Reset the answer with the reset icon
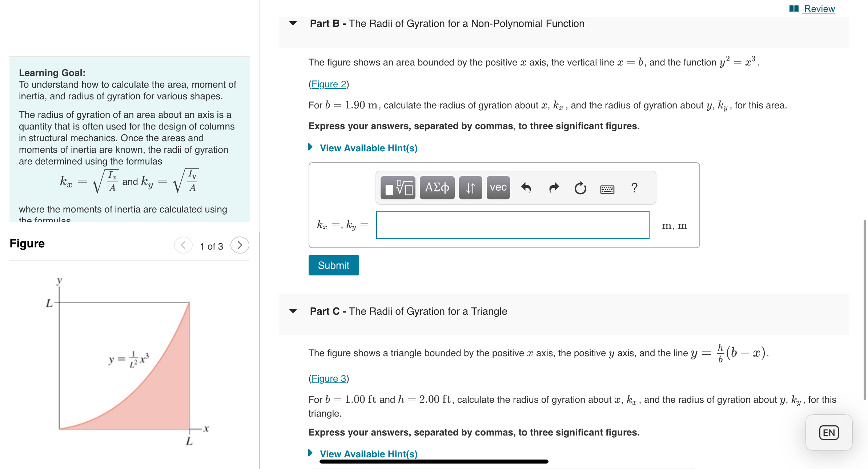The image size is (868, 469). pyautogui.click(x=580, y=188)
